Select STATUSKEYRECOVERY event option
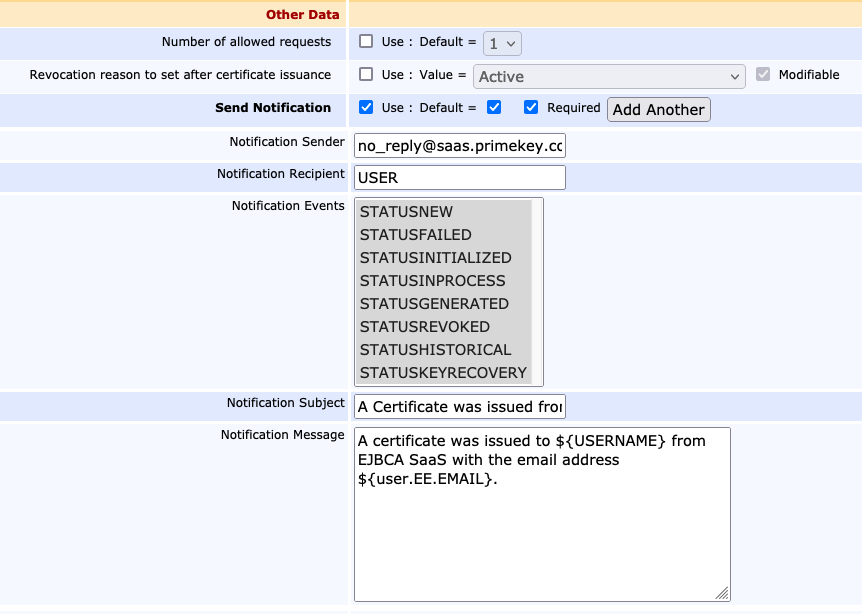The width and height of the screenshot is (862, 614). [x=443, y=373]
